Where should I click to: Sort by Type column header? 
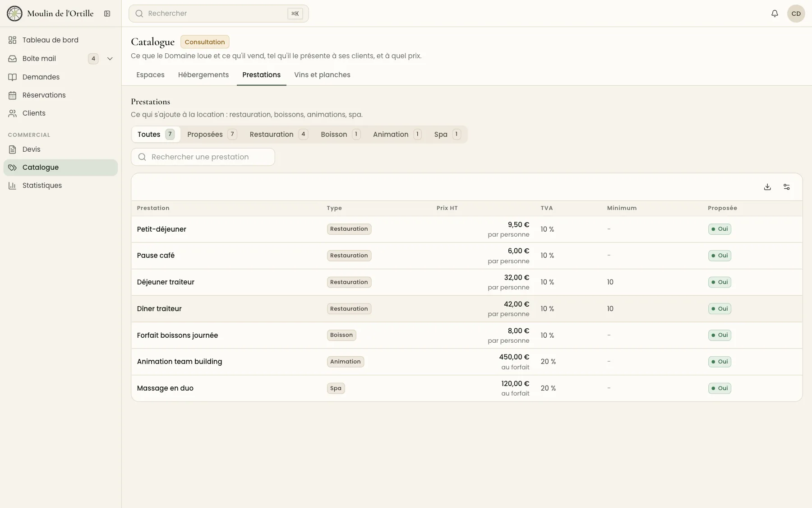click(334, 208)
